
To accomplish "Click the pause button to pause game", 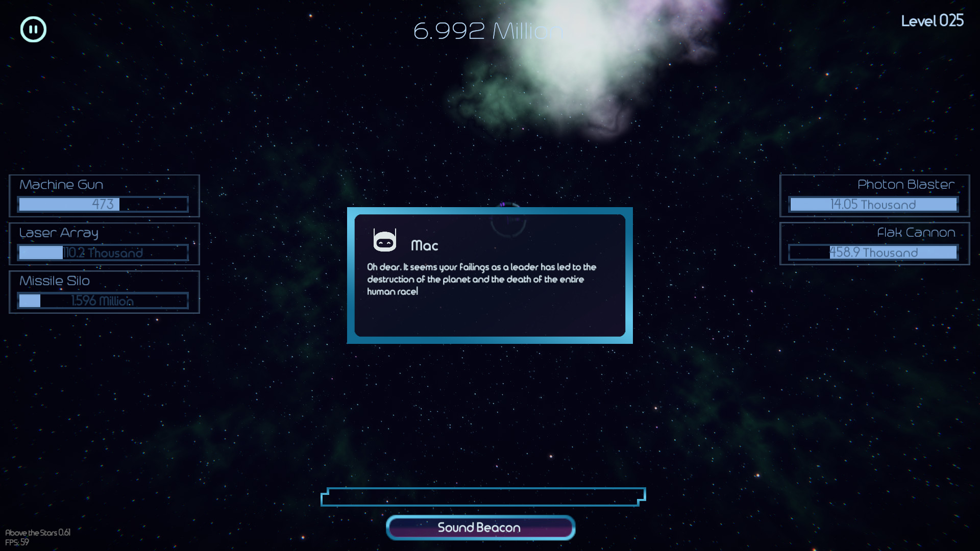I will click(x=34, y=29).
